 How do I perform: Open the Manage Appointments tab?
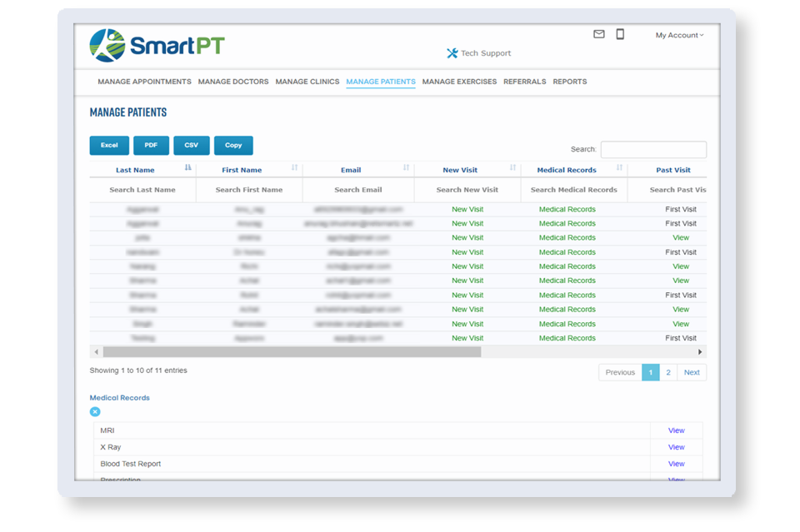pos(144,82)
